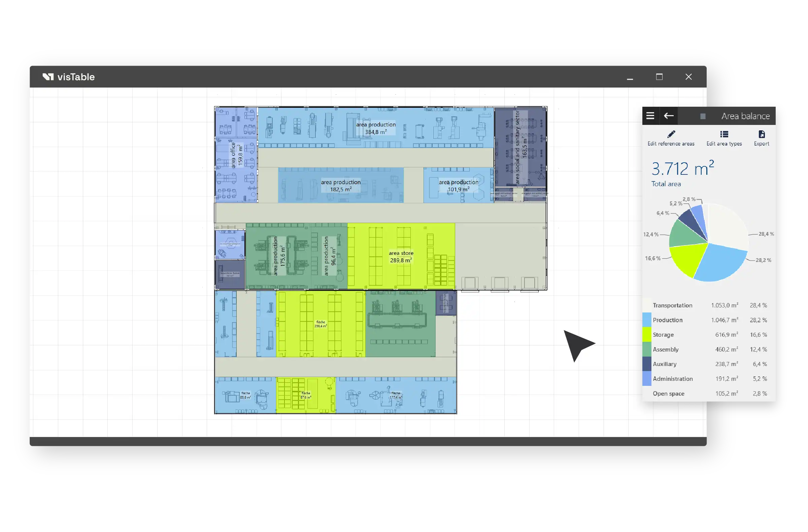Select the area production 96,4 m² zone
The image size is (808, 532).
[x=329, y=256]
